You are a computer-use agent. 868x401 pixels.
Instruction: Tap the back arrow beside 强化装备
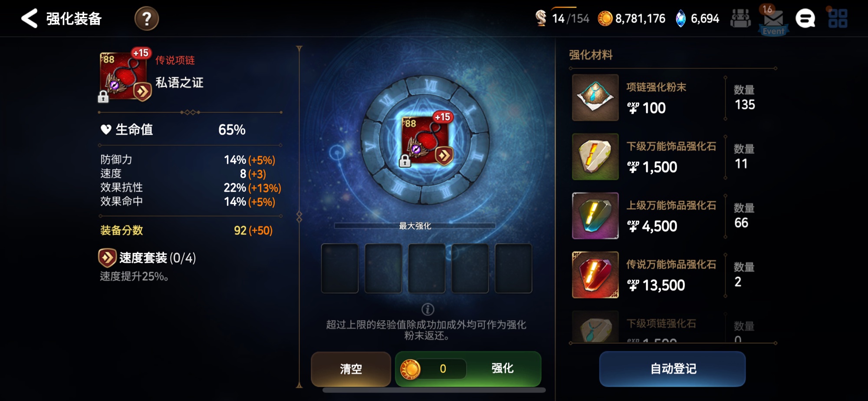pos(29,19)
